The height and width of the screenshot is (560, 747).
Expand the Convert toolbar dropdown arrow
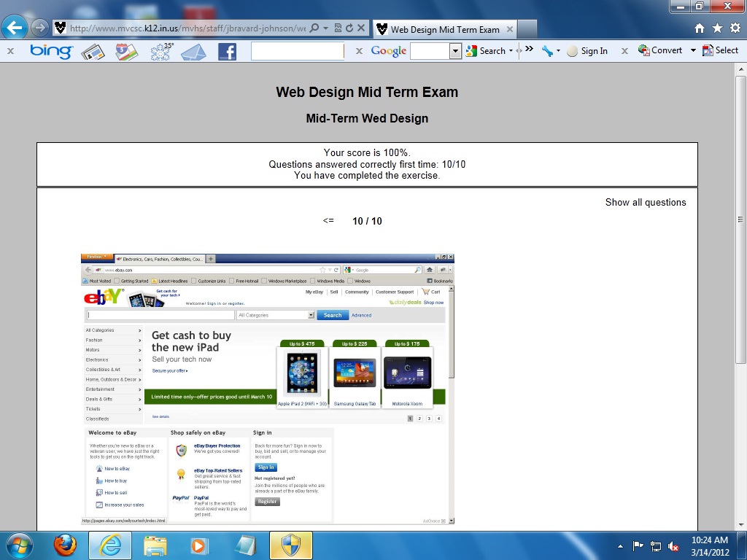(693, 51)
